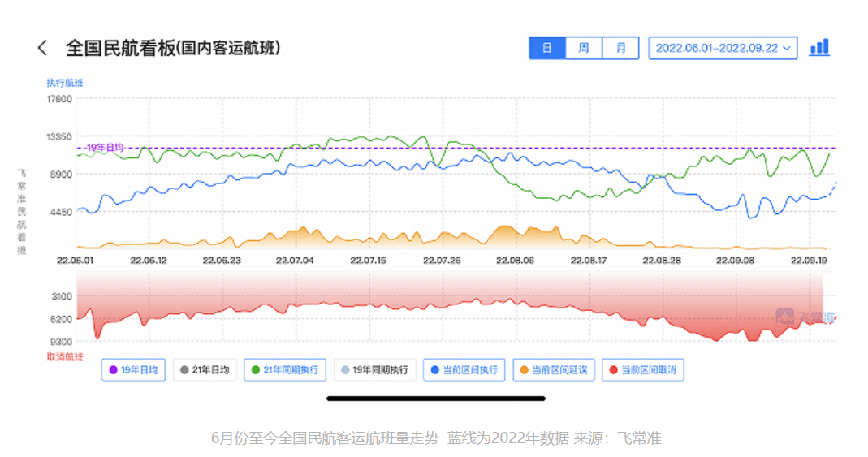Click the 22.07.04 date on x-axis
The width and height of the screenshot is (868, 457).
click(295, 261)
